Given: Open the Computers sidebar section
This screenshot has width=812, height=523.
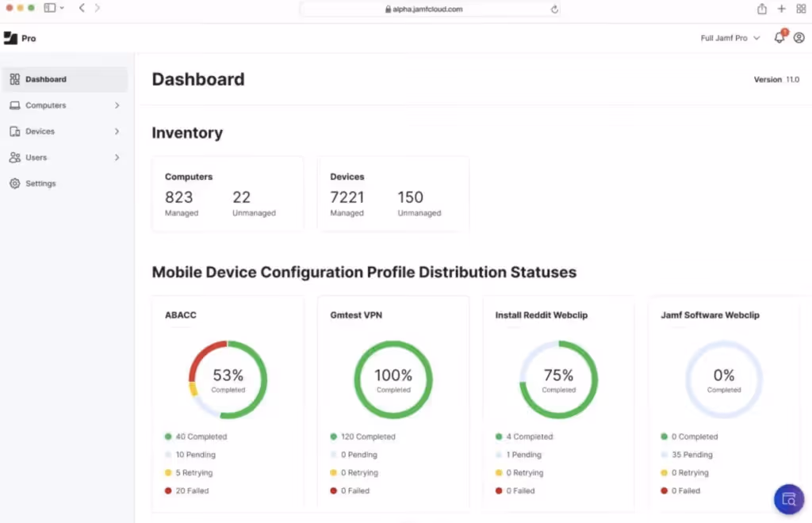Looking at the screenshot, I should click(65, 105).
